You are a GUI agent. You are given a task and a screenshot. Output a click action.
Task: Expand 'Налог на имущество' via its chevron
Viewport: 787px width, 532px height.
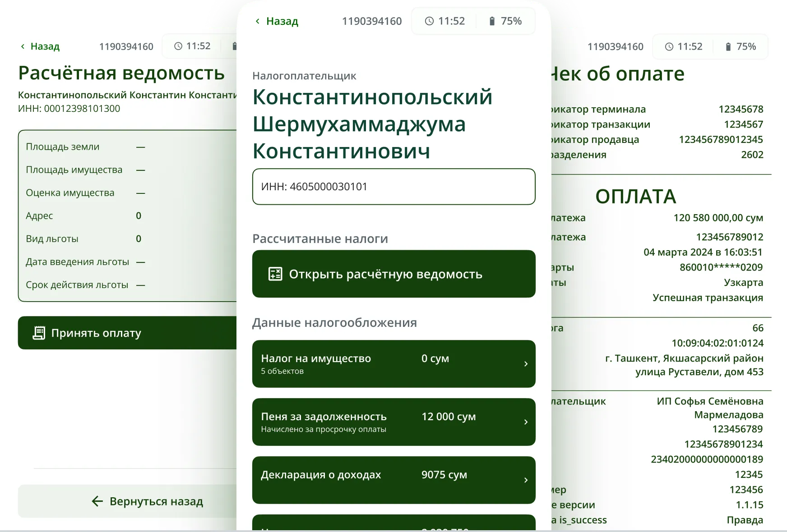(526, 364)
